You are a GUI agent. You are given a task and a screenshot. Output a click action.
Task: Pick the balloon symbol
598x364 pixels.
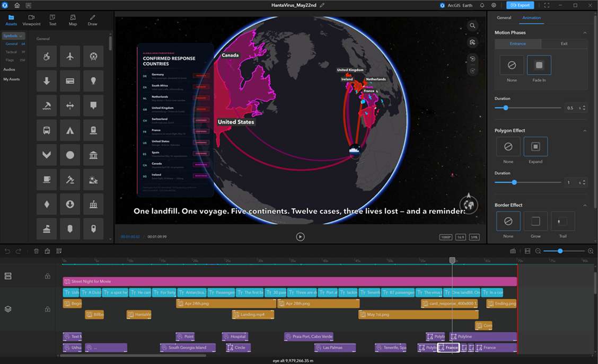(93, 81)
